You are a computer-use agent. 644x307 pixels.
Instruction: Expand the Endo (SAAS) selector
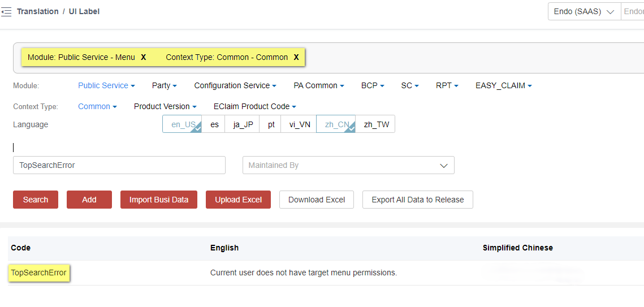pyautogui.click(x=584, y=11)
